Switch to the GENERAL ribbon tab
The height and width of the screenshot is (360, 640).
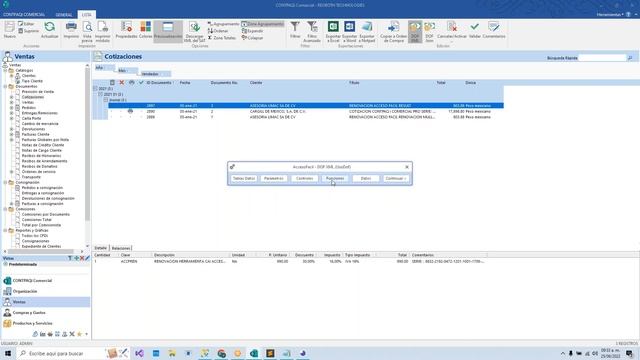click(x=64, y=15)
